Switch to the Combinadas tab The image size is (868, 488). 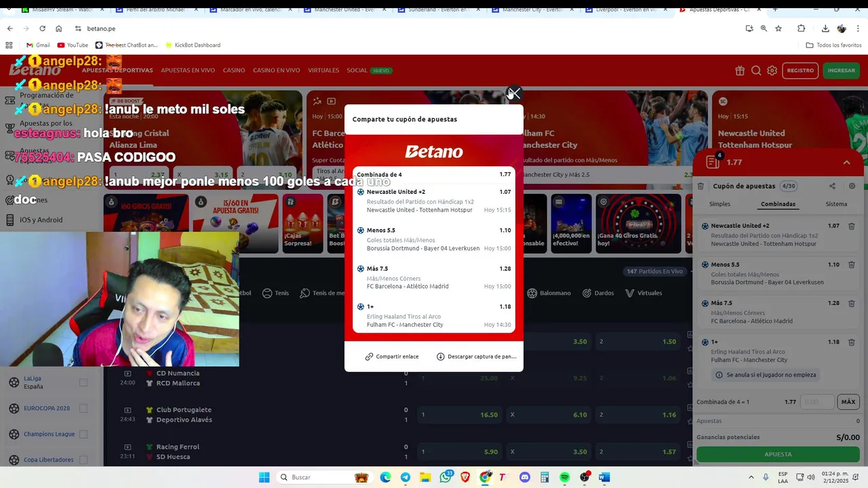(778, 204)
